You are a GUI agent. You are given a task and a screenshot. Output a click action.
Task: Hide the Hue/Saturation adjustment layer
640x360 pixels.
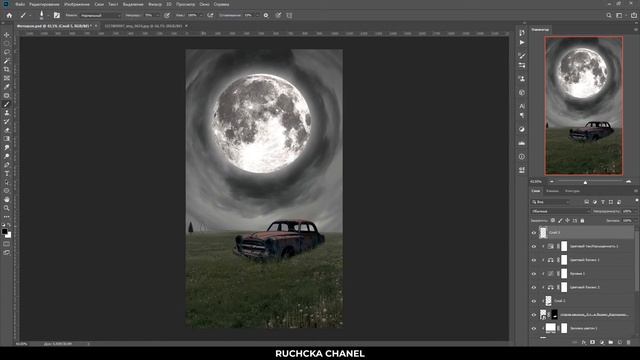(533, 247)
